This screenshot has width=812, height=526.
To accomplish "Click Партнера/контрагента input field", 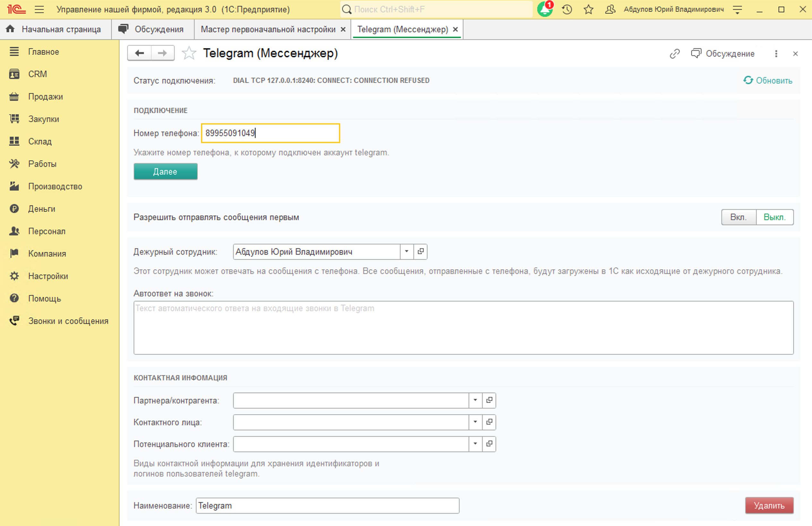I will pyautogui.click(x=351, y=400).
